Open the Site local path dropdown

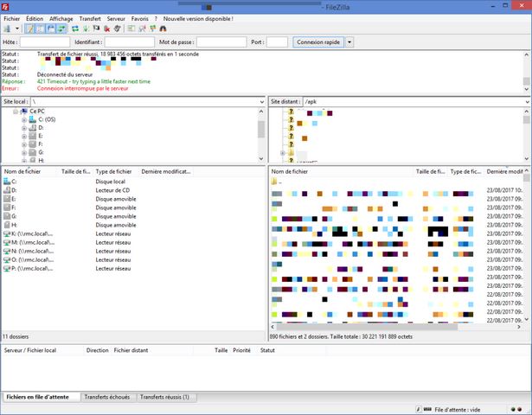pos(260,101)
